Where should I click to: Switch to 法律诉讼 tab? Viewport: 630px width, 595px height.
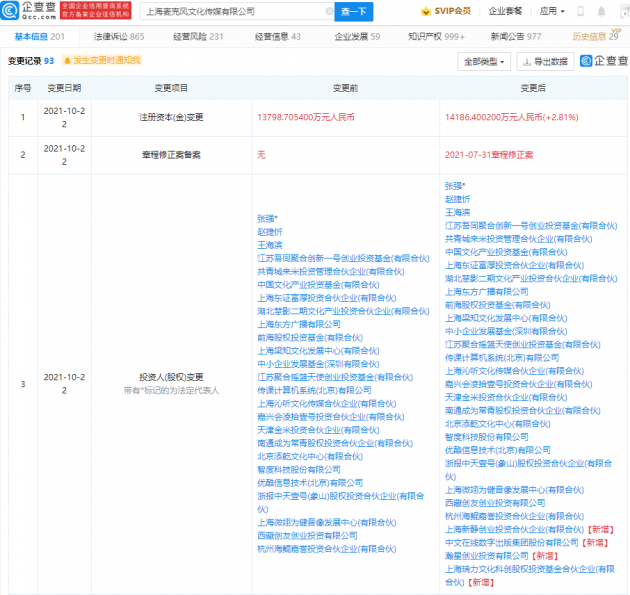click(119, 37)
